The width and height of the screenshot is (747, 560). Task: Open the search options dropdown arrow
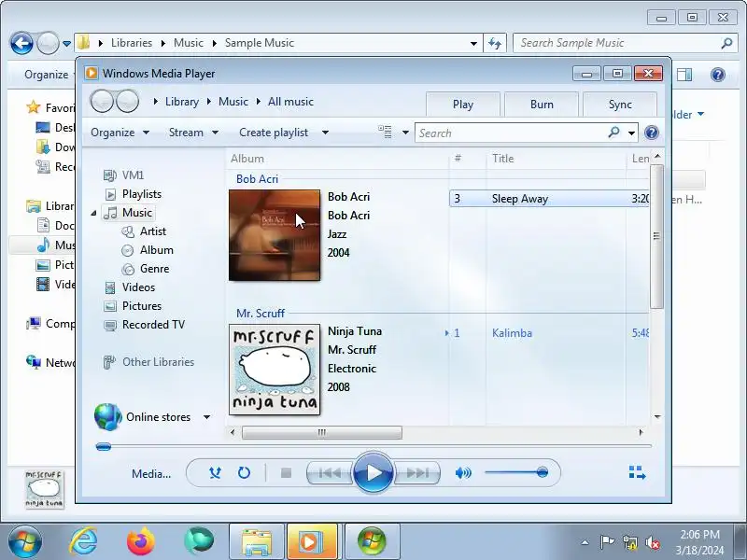632,133
